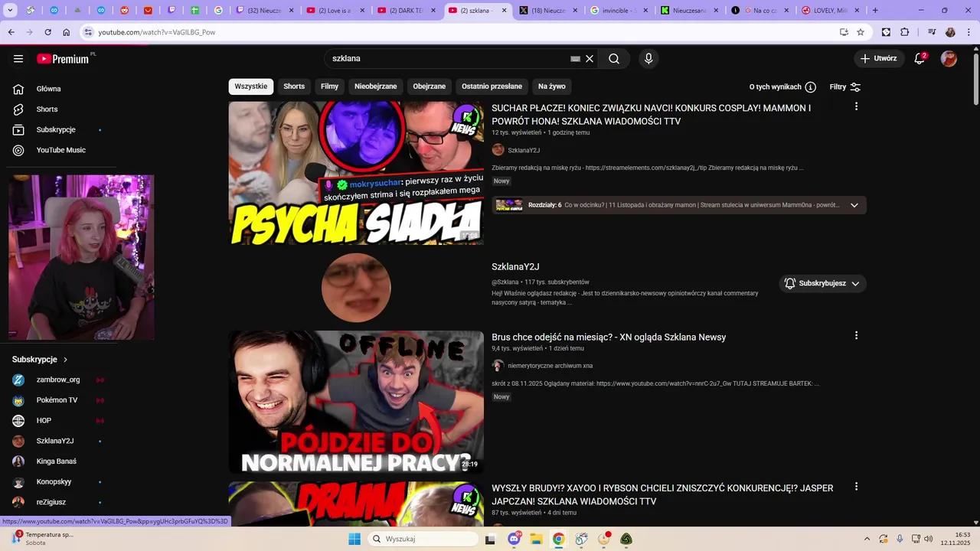Click the browser home icon

67,32
